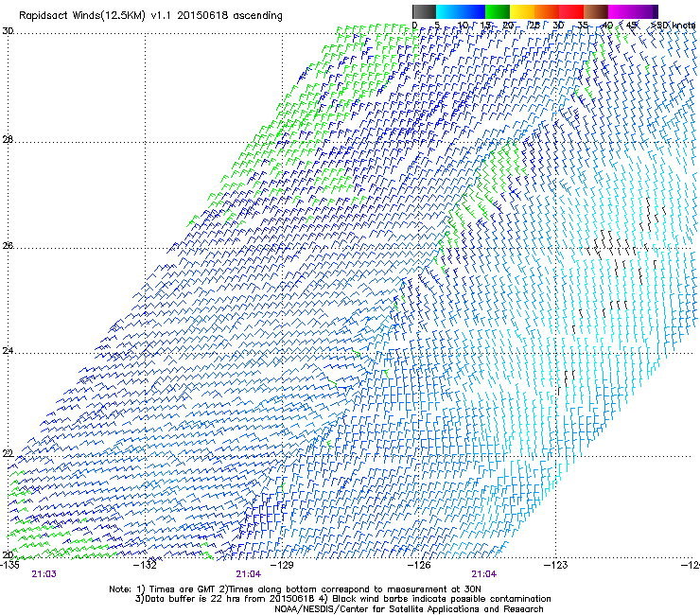Click the longitude label -132
700x615 pixels.
(146, 565)
